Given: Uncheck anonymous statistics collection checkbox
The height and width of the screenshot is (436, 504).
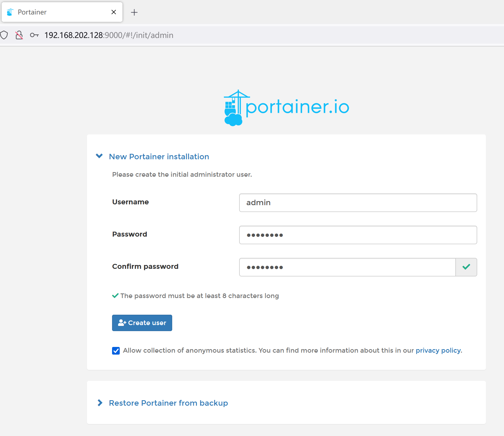Looking at the screenshot, I should tap(116, 350).
